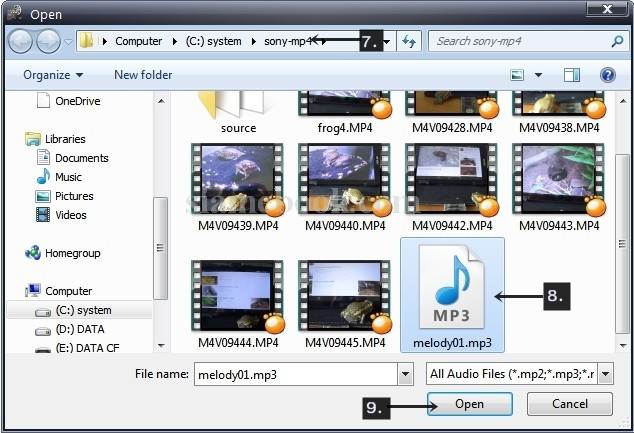
Task: Click the Documents library icon
Action: [43, 157]
